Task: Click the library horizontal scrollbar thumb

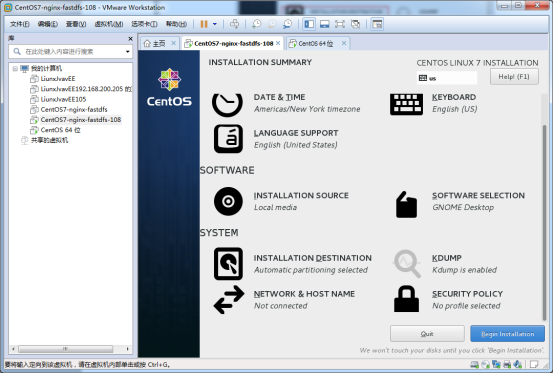Action: [x=66, y=349]
